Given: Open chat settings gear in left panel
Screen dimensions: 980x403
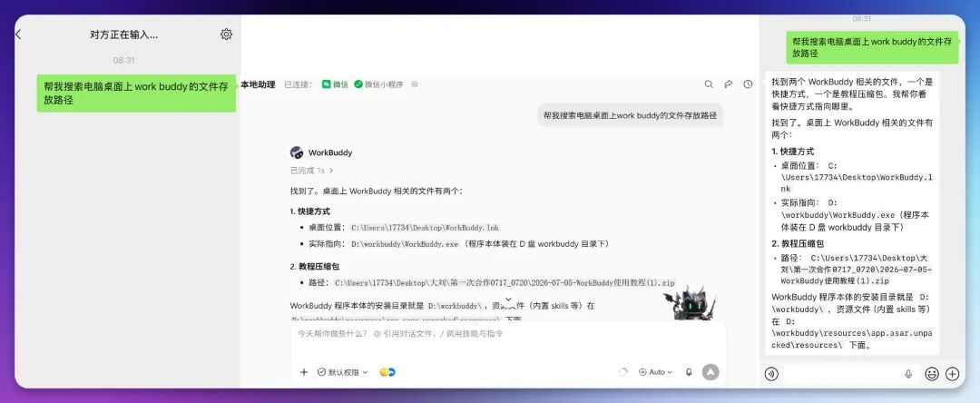Looking at the screenshot, I should pos(226,34).
